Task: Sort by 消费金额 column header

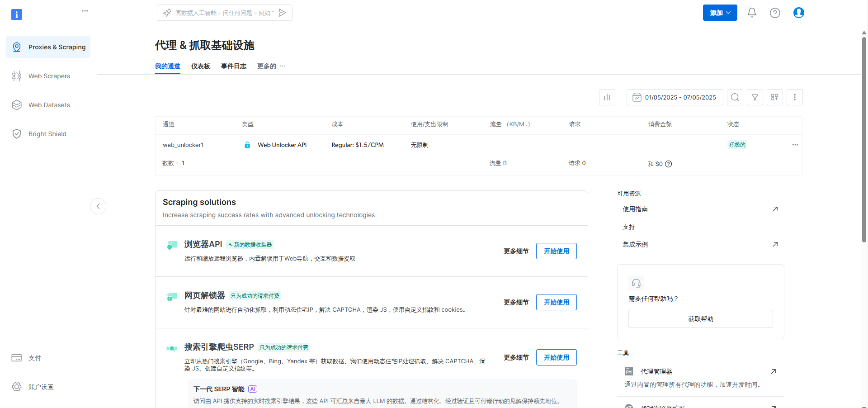Action: tap(660, 124)
